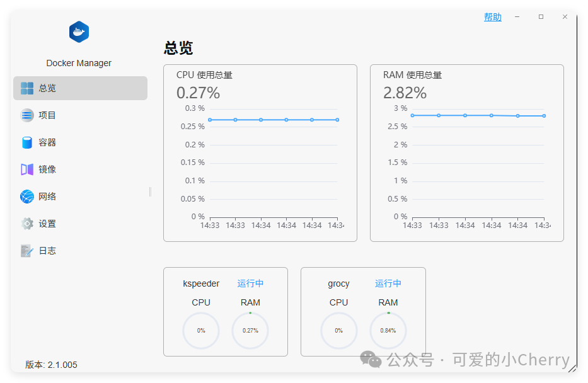Click the 版本: 2.1.005 version text
The width and height of the screenshot is (588, 383).
(51, 365)
